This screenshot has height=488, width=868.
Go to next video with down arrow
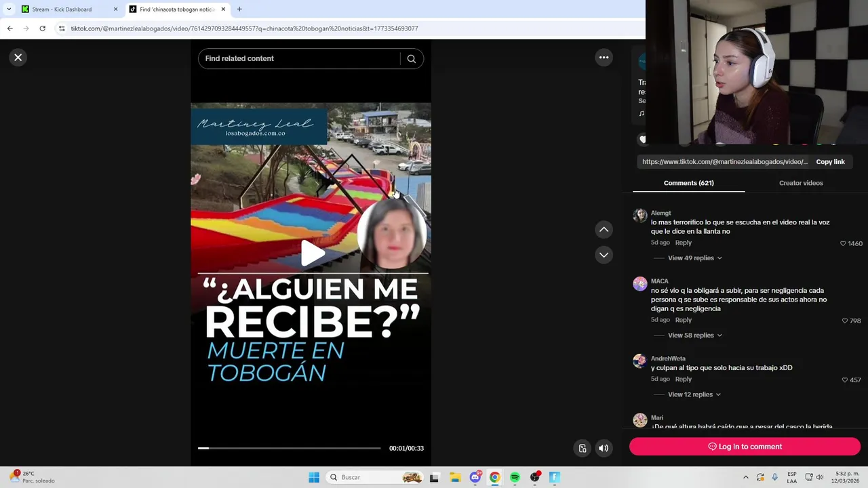pos(604,255)
